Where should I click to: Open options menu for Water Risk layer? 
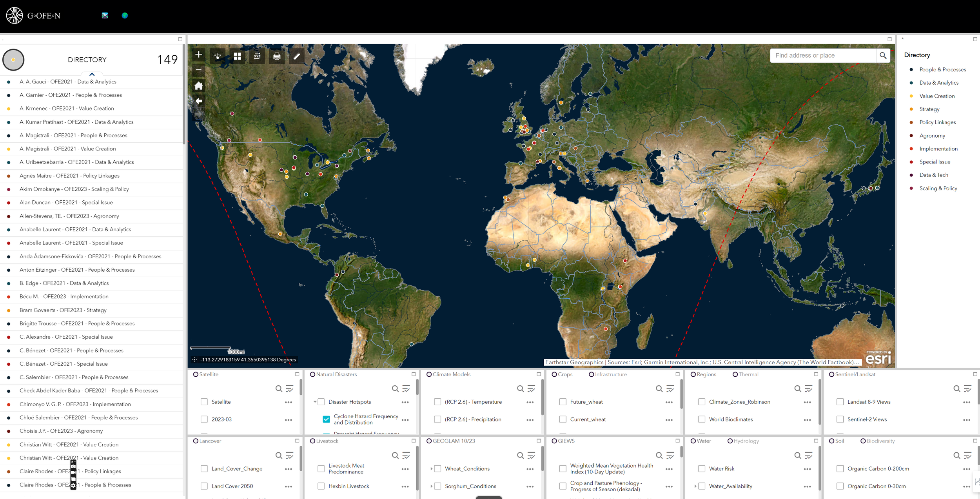pos(807,469)
